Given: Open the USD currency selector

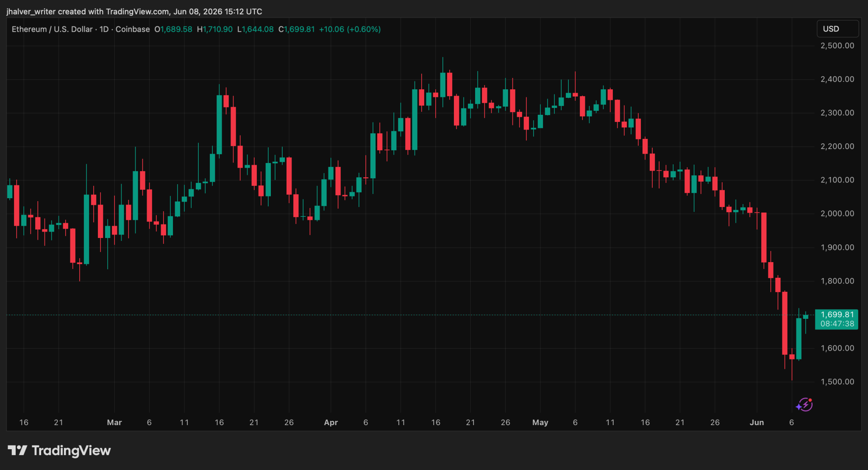Looking at the screenshot, I should click(837, 29).
